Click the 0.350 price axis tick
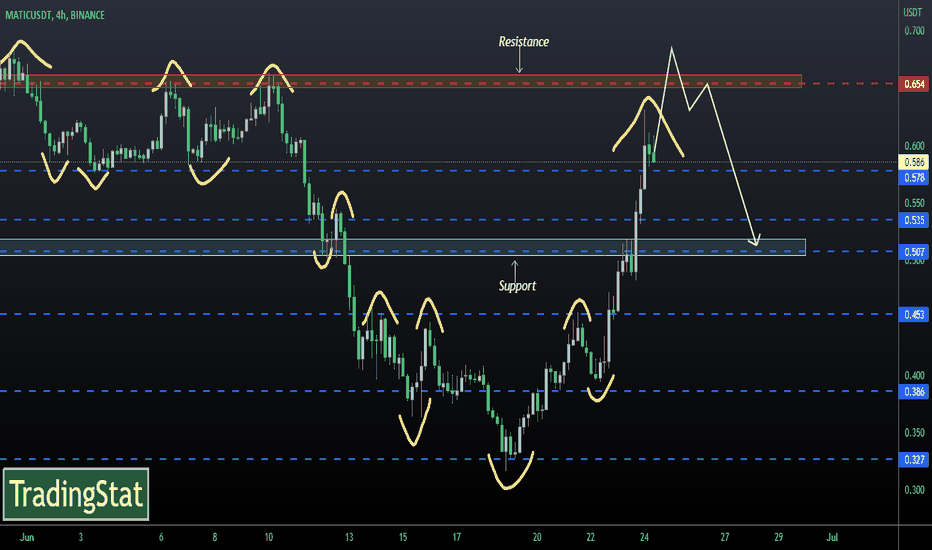This screenshot has width=932, height=550. click(914, 432)
